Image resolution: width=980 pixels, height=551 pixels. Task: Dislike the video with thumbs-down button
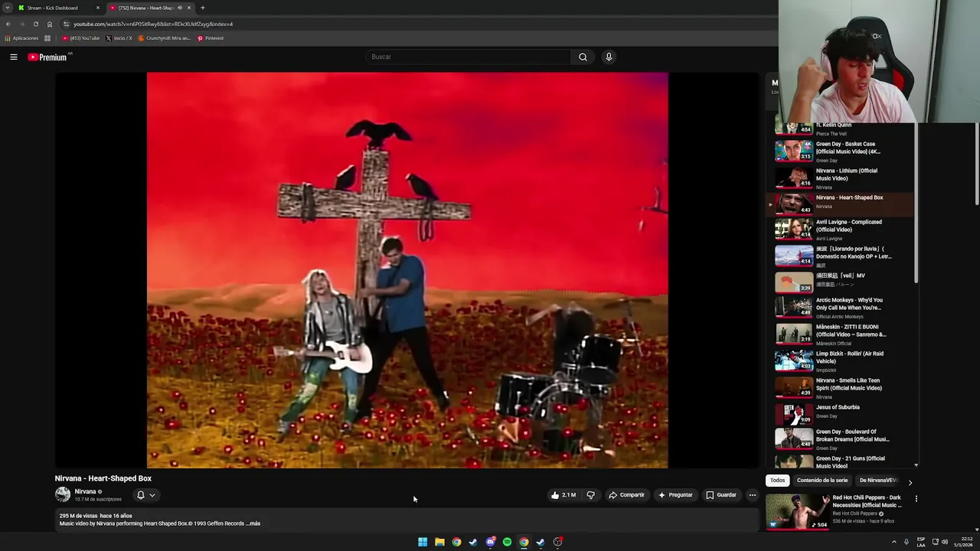click(x=590, y=495)
